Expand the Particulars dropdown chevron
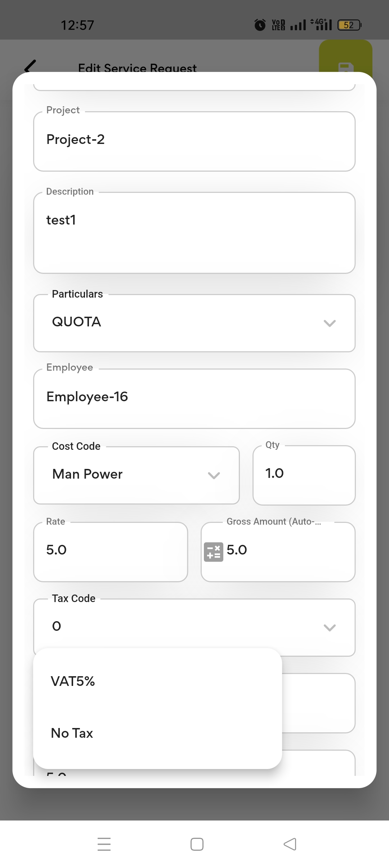Screen dimensions: 389x868 tap(330, 323)
